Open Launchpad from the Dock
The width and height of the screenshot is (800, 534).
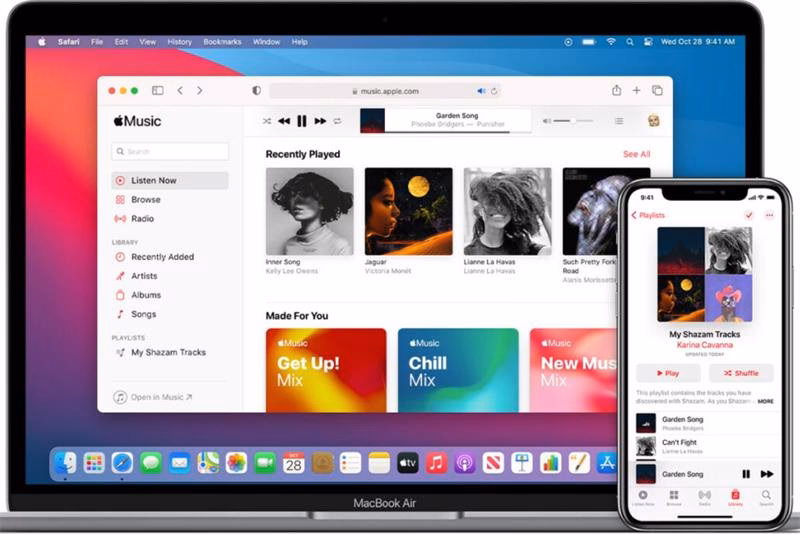coord(93,463)
